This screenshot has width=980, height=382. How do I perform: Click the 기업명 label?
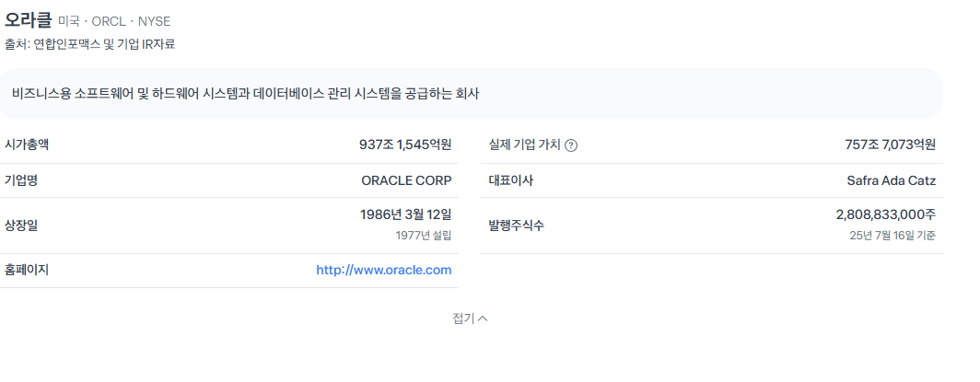pyautogui.click(x=21, y=180)
